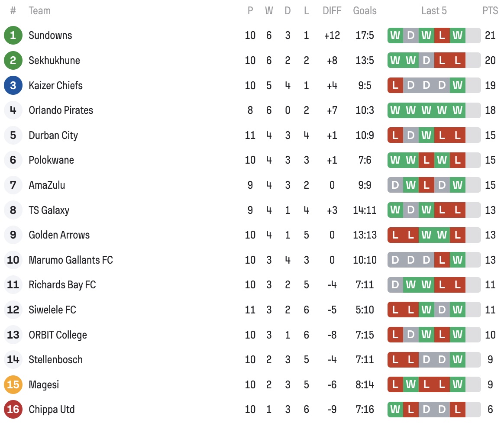
Task: Click Kaizer Chiefs' loss badge in Last 5
Action: 395,85
